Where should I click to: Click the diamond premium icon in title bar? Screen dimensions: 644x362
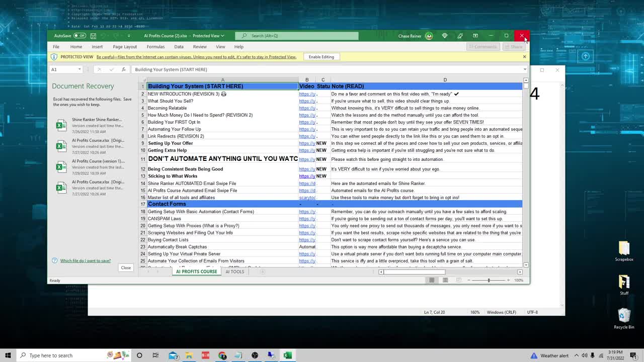(x=444, y=36)
